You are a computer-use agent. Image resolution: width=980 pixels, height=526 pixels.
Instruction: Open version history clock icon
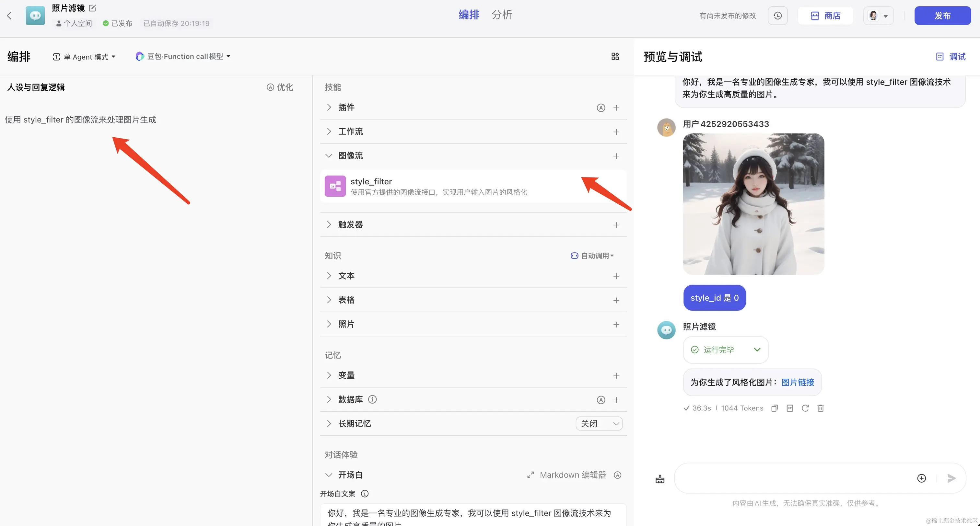click(777, 16)
